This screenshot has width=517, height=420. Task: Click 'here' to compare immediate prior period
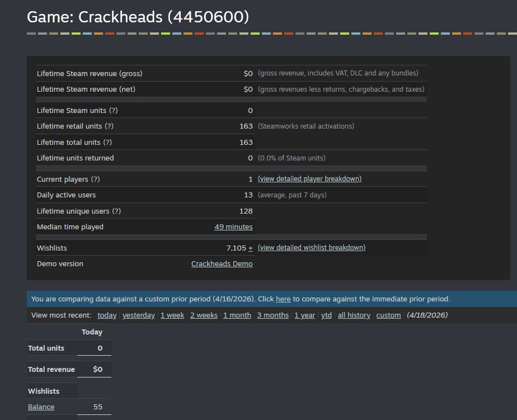283,299
